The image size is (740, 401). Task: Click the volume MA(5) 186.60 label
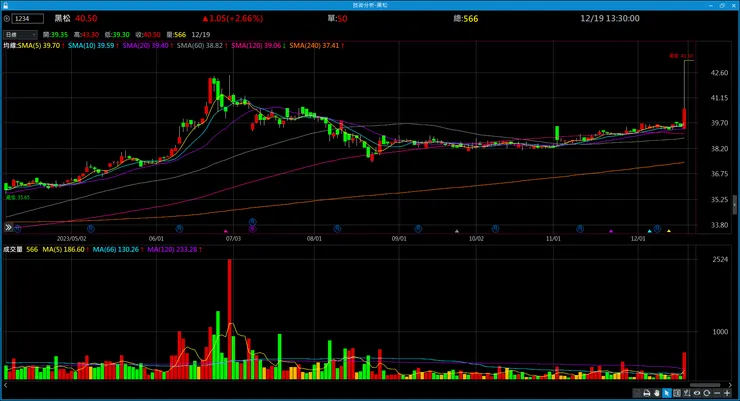click(x=64, y=249)
